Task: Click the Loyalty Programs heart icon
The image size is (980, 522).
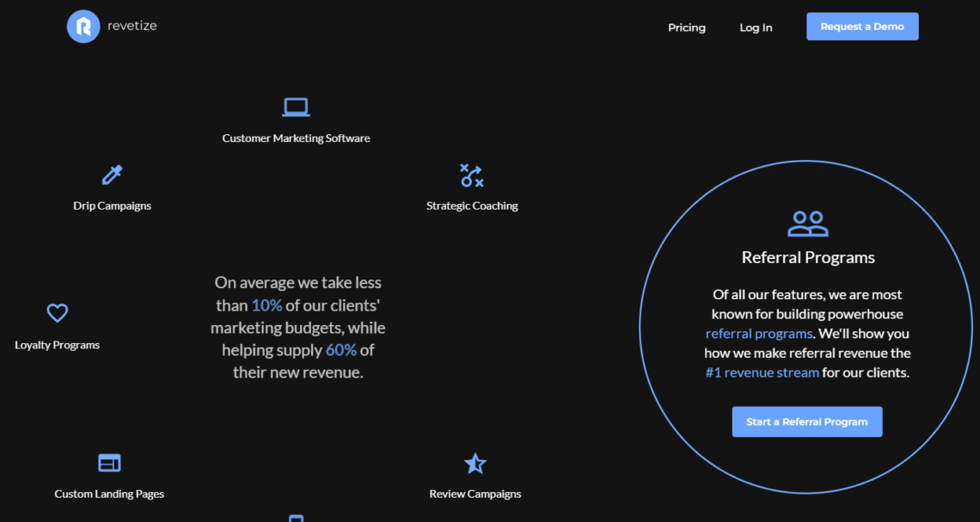Action: point(57,312)
